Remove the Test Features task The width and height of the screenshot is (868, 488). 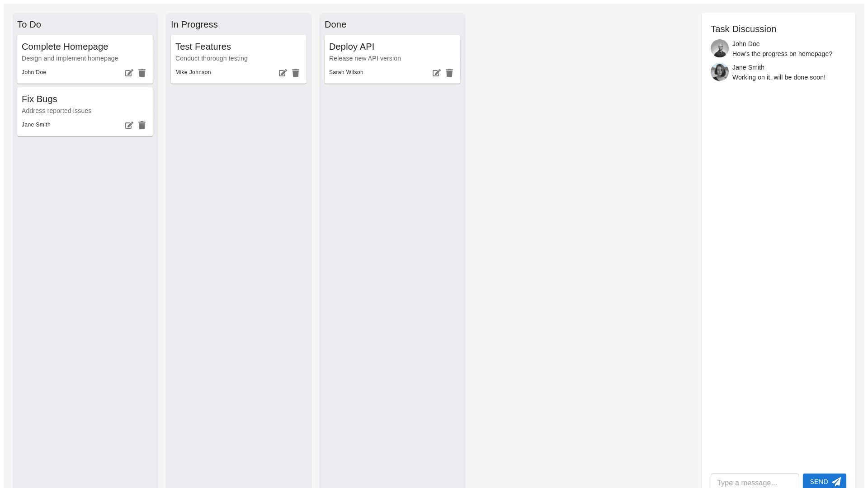[296, 73]
